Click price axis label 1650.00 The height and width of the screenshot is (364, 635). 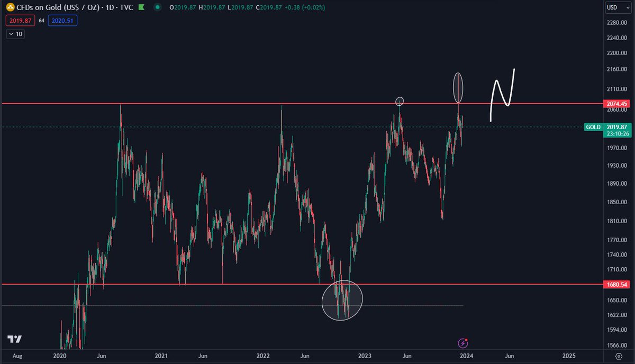(617, 300)
